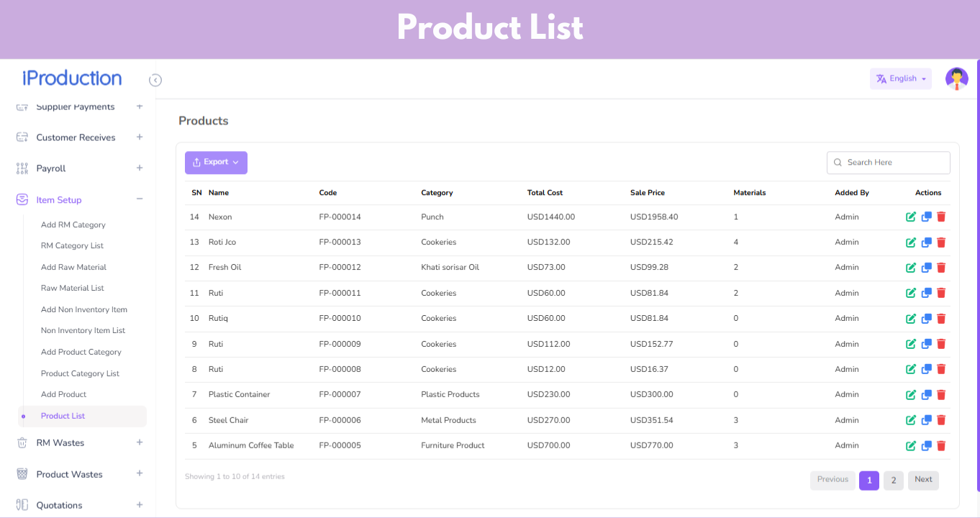Open the user avatar profile menu
This screenshot has height=518, width=980.
tap(956, 79)
